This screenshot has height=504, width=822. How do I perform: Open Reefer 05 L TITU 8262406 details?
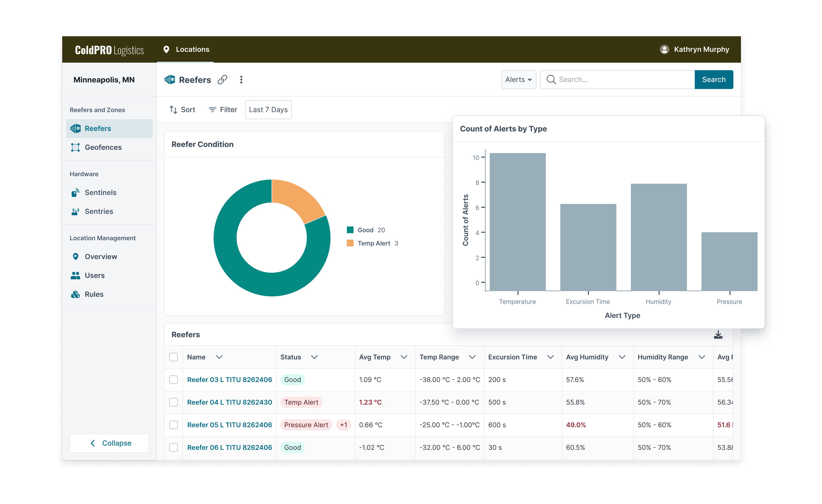[x=230, y=425]
